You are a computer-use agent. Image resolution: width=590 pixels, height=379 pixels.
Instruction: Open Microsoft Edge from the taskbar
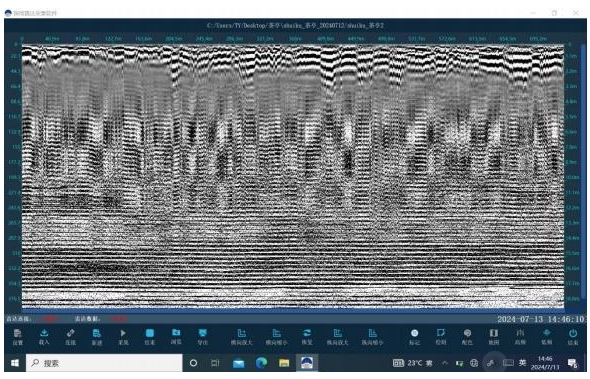(x=262, y=363)
